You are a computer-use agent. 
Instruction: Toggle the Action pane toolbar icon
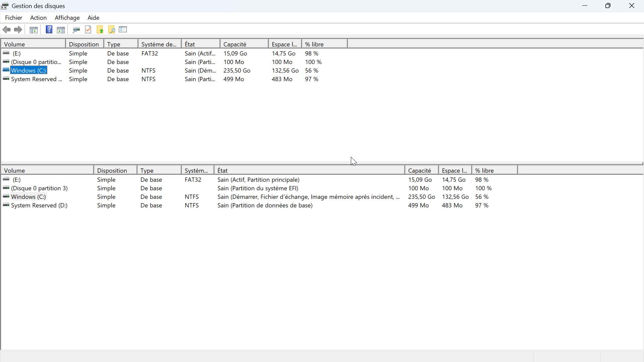pyautogui.click(x=61, y=30)
